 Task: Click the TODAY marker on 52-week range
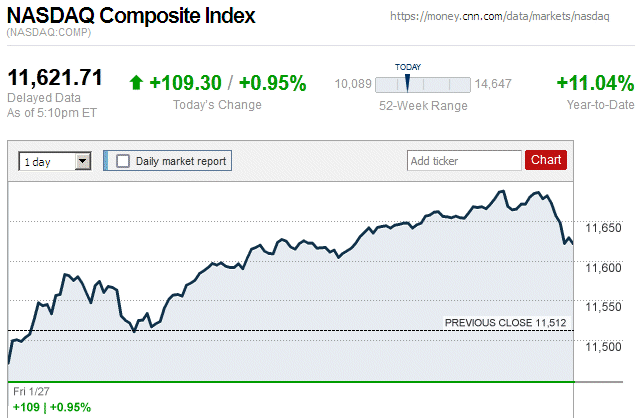(x=407, y=80)
